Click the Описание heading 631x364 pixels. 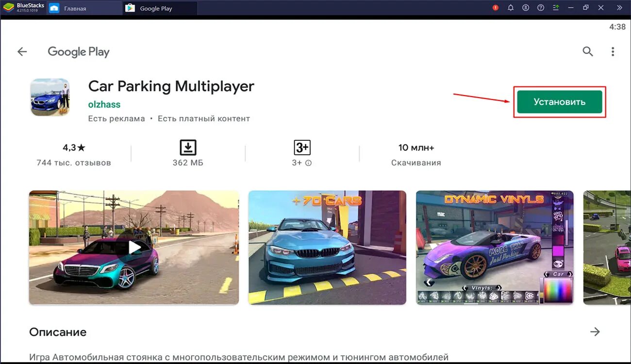[58, 332]
